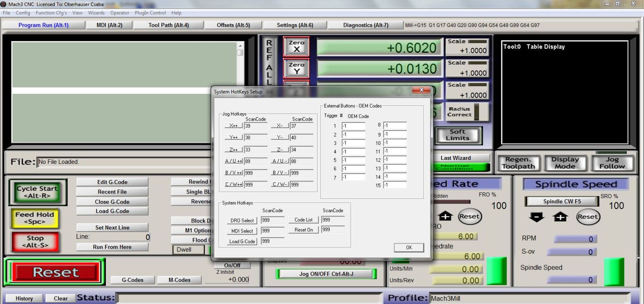
Task: Toggle Soft Limits button
Action: point(458,135)
